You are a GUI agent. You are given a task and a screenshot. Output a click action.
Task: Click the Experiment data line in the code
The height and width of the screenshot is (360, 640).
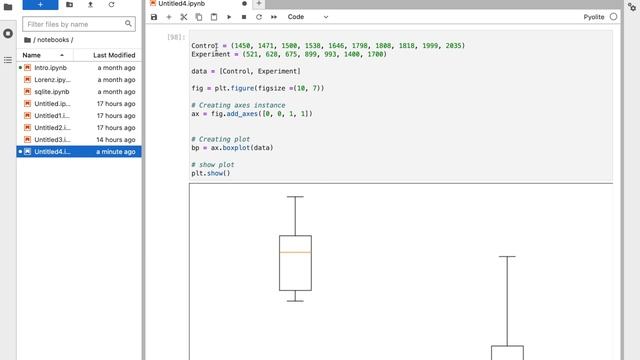[289, 54]
